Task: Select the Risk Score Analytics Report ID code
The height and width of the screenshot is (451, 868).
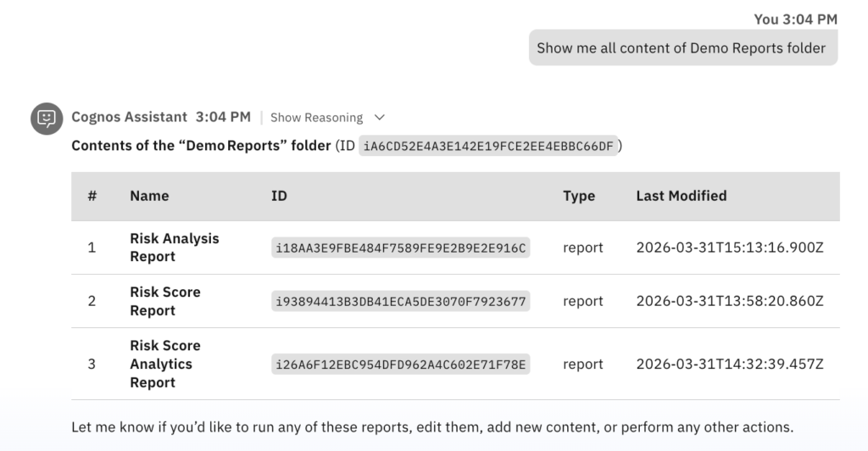Action: pyautogui.click(x=400, y=365)
